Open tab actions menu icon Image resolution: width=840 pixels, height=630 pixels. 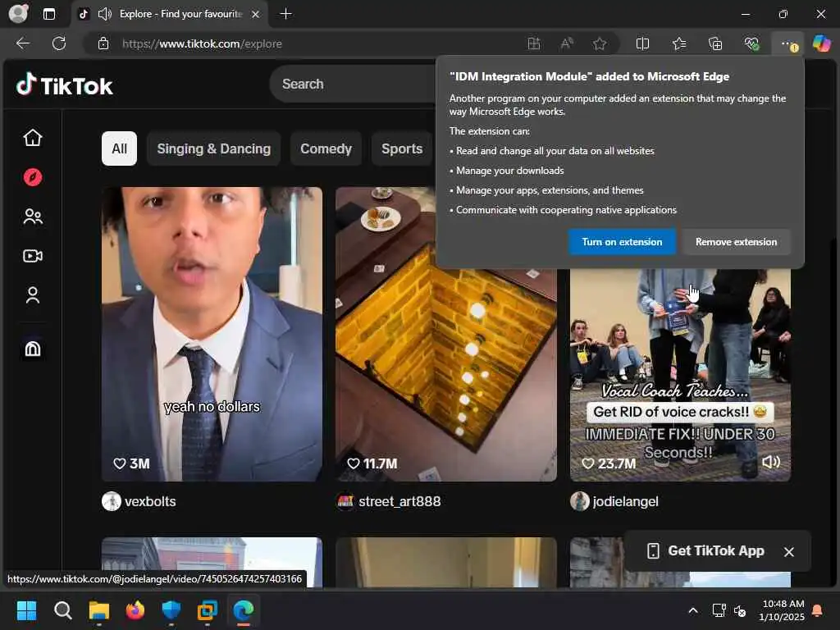48,14
